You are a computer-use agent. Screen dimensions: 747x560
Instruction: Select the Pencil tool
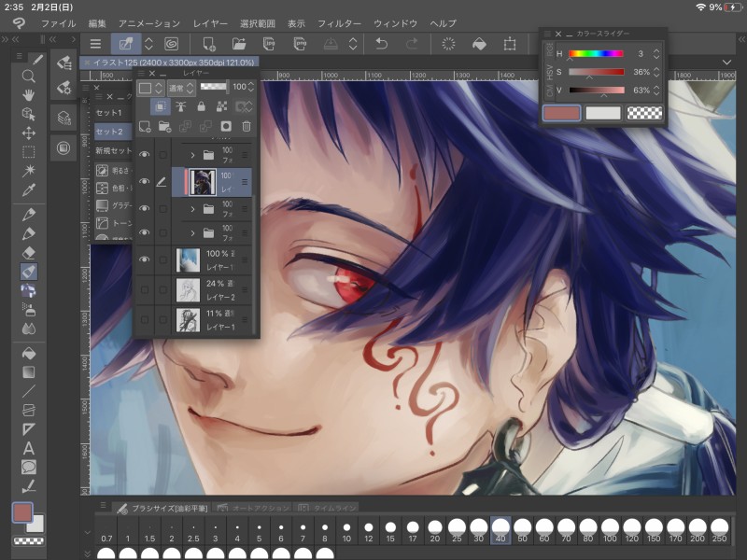pos(29,233)
